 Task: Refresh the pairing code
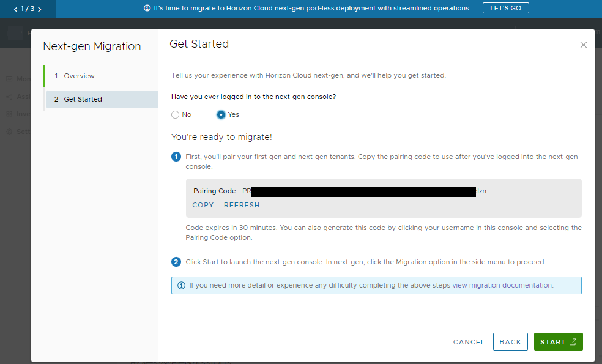pyautogui.click(x=242, y=205)
